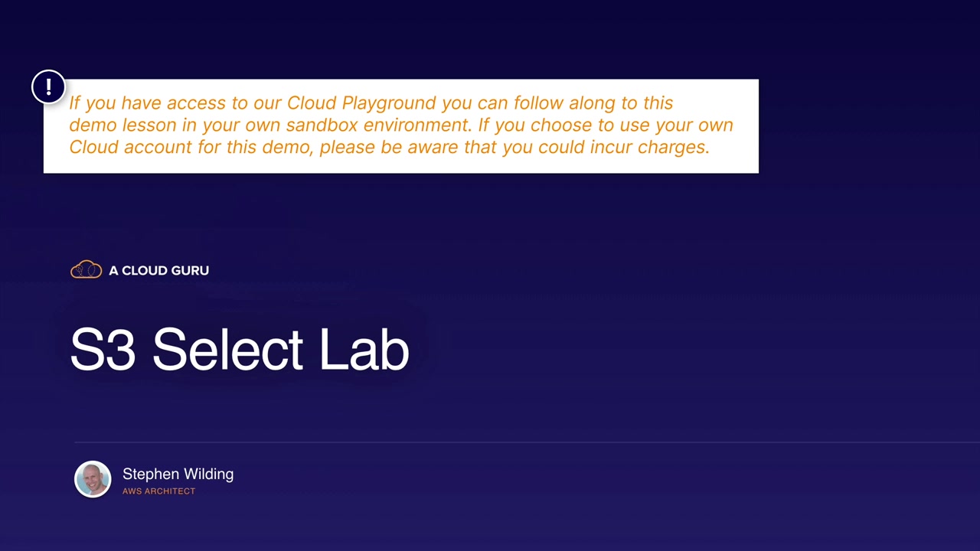The image size is (980, 551).
Task: Select the "Stephen Wilding" instructor name
Action: coord(178,474)
